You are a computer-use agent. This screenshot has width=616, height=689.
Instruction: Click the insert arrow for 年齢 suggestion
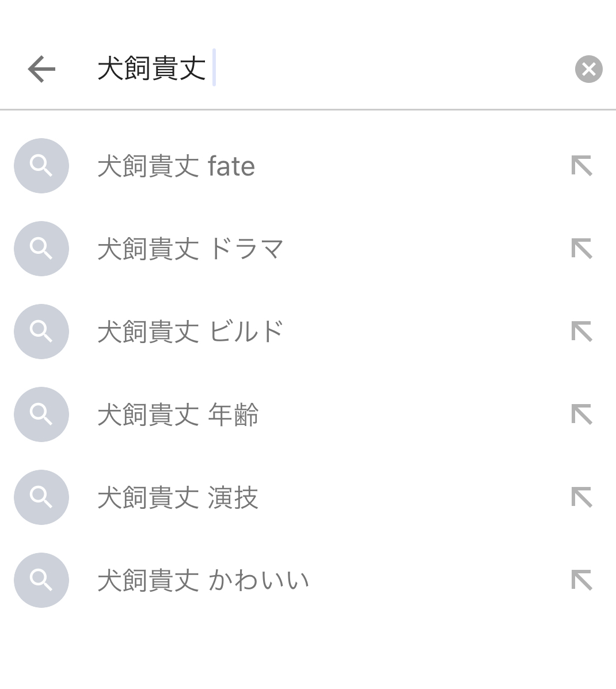pos(581,414)
